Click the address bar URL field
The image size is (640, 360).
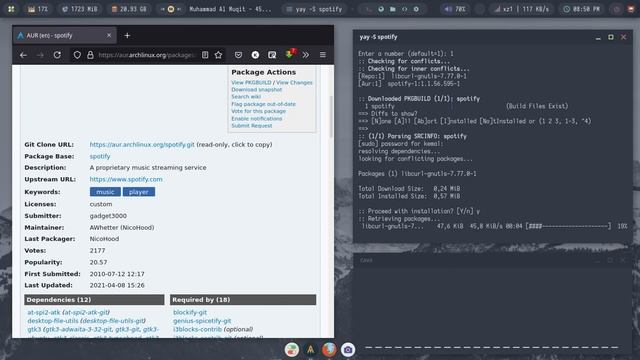pos(147,55)
